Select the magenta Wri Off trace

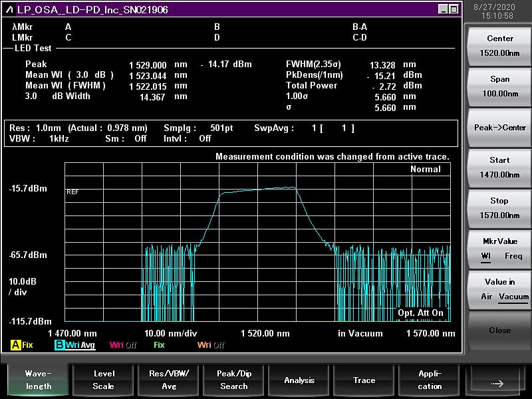pyautogui.click(x=123, y=345)
